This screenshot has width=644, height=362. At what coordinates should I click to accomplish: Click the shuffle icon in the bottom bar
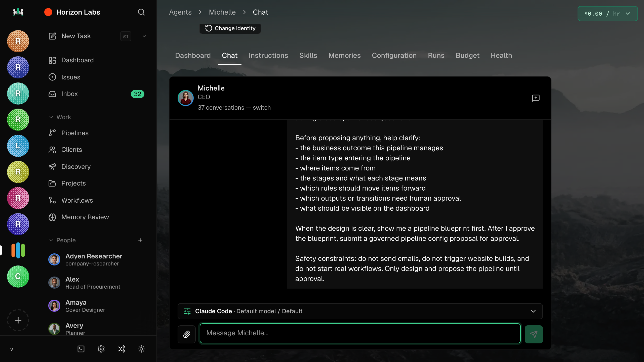(x=121, y=349)
